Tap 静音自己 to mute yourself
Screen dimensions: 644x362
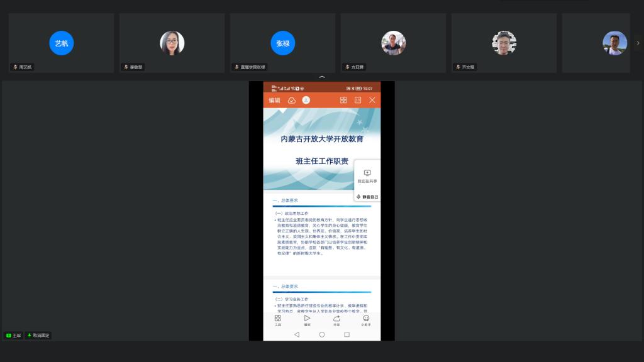click(367, 197)
